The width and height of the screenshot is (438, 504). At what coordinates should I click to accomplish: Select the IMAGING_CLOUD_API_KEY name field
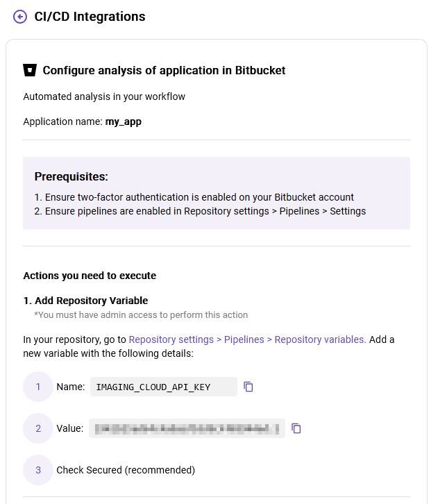click(163, 387)
